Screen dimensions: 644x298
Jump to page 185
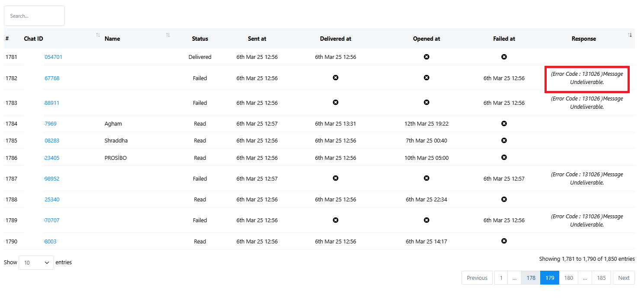coord(601,278)
